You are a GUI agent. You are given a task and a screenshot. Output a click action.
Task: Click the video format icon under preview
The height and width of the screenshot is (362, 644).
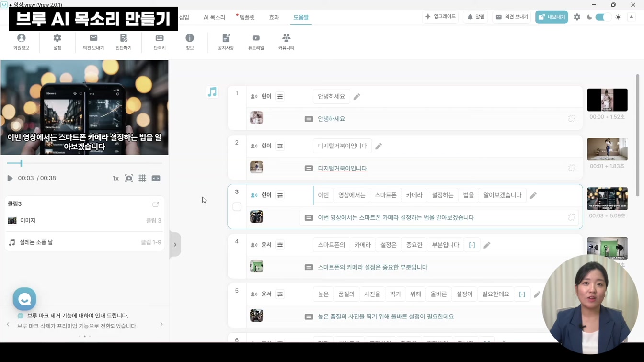(x=156, y=178)
